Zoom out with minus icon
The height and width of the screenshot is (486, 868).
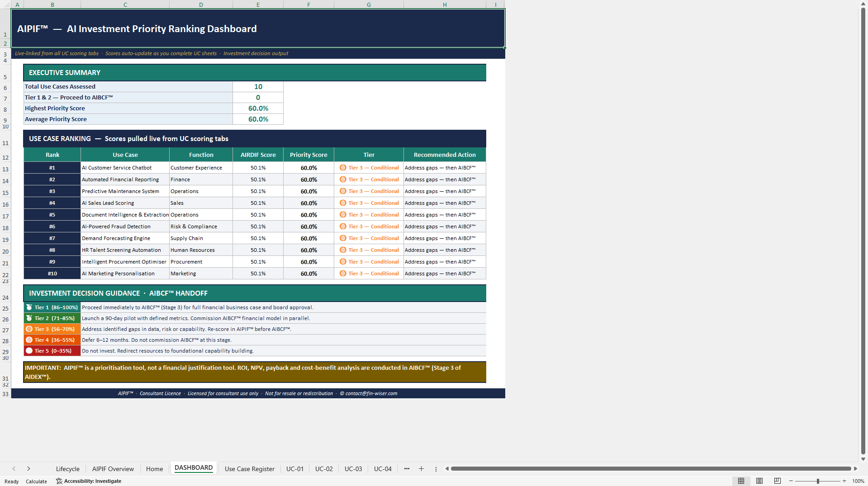click(x=791, y=481)
